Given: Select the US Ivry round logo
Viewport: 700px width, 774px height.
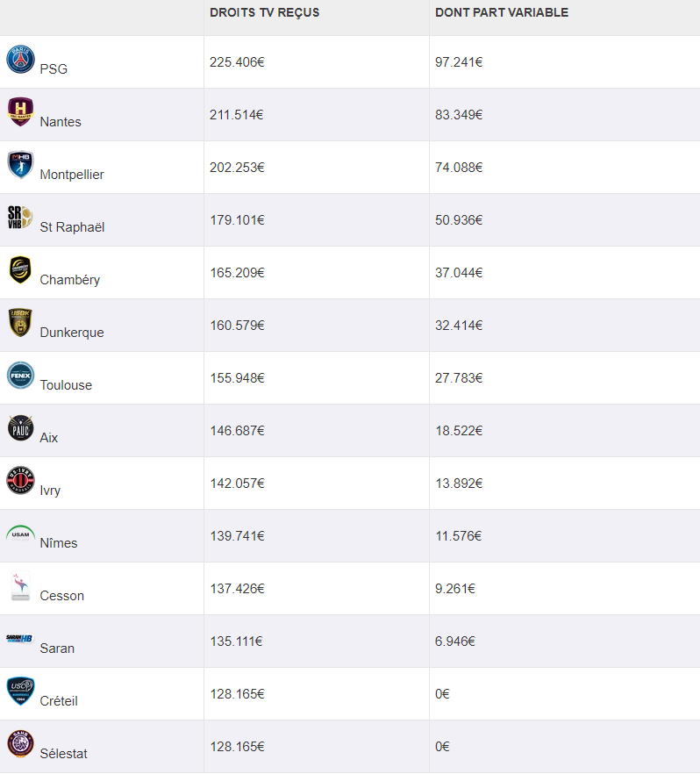Looking at the screenshot, I should pyautogui.click(x=20, y=480).
